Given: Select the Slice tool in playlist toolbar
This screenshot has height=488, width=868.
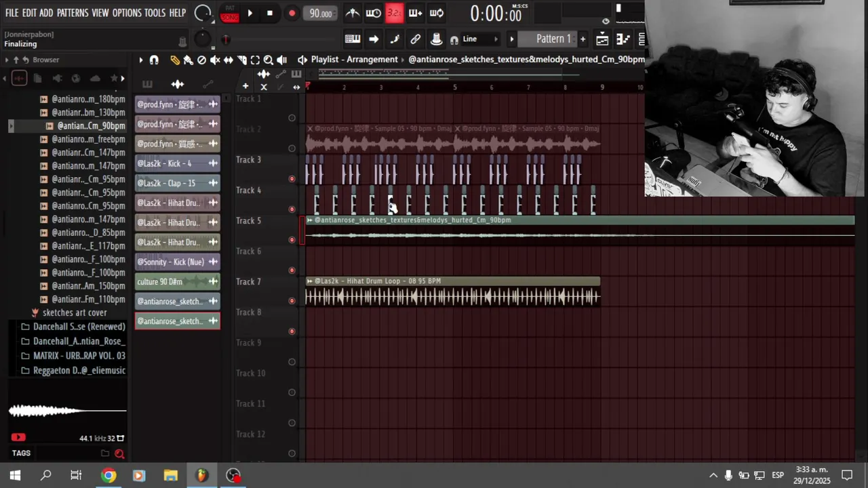Looking at the screenshot, I should tap(242, 60).
